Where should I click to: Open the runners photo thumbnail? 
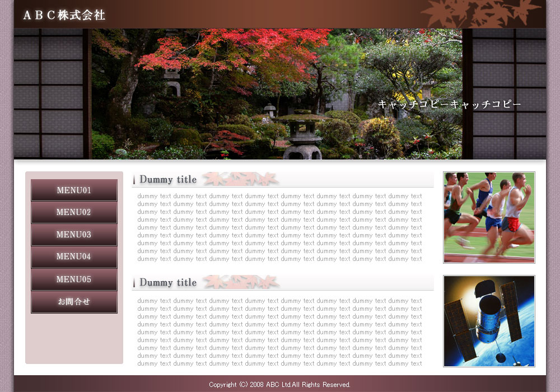489,217
